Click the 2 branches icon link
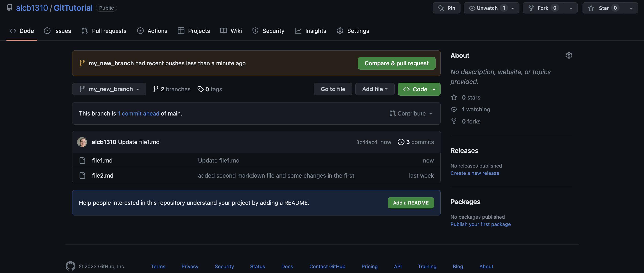 156,89
